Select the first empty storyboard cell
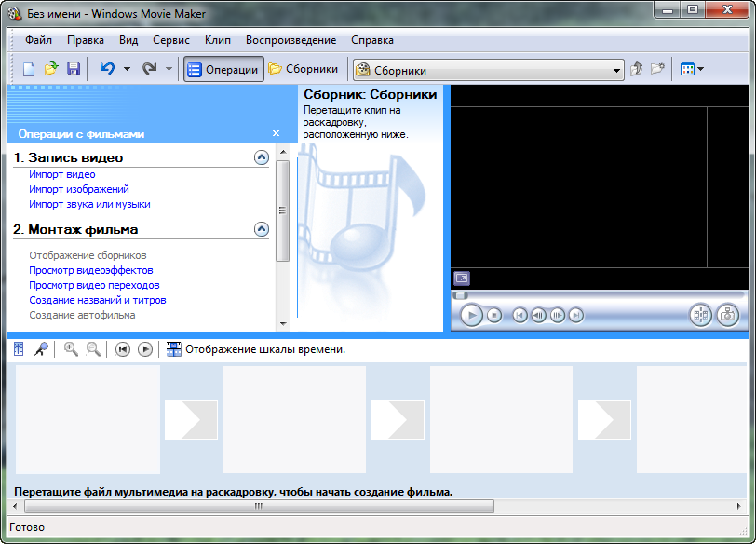Image resolution: width=756 pixels, height=544 pixels. click(x=88, y=419)
